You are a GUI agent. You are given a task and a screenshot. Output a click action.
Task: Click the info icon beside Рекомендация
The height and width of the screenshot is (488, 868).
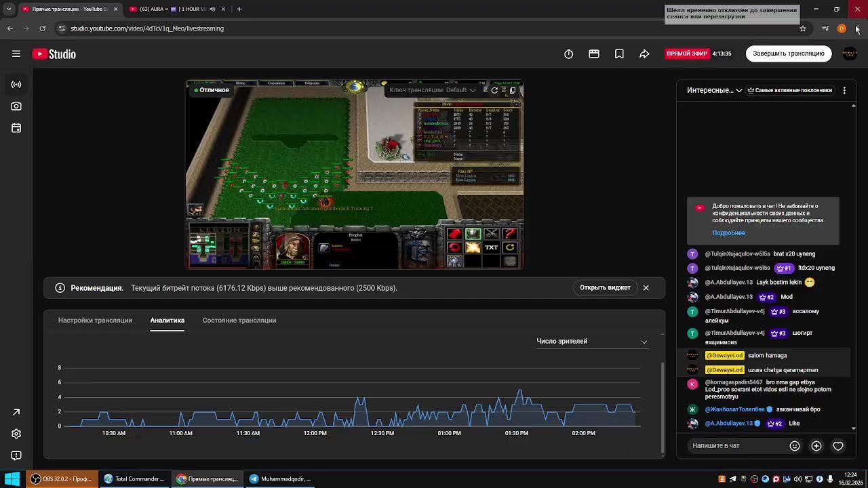pyautogui.click(x=60, y=288)
